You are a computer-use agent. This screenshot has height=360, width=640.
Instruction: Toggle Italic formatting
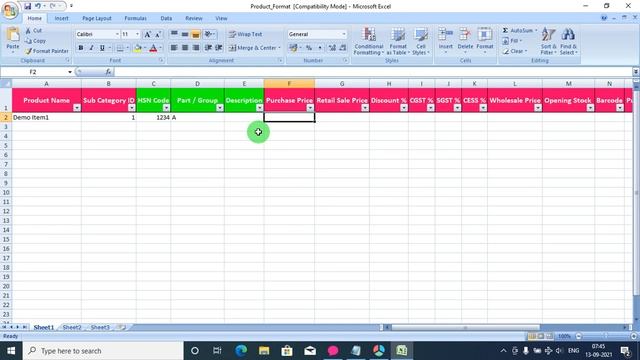point(91,48)
